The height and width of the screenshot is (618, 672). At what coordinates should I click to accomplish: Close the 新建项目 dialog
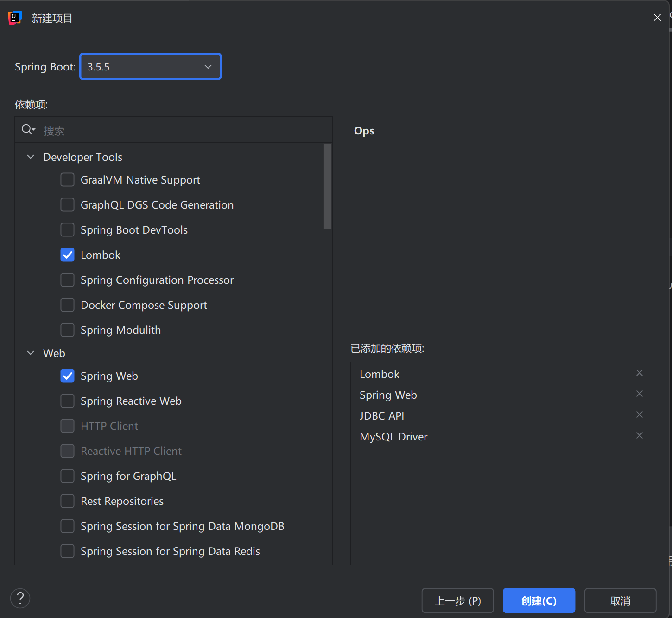click(x=657, y=18)
